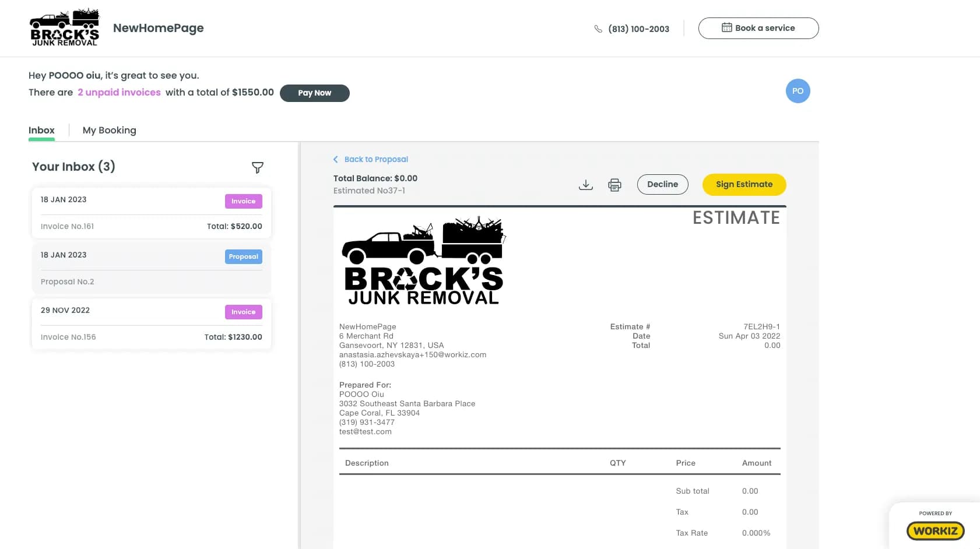Click Total: $520.00 on Invoice No.161

(234, 226)
